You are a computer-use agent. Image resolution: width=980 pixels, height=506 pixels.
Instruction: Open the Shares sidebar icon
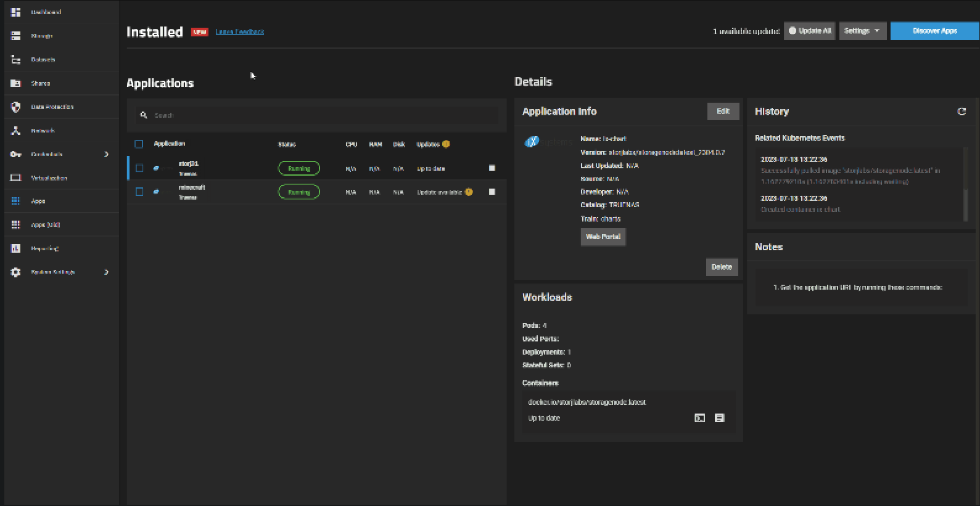pos(16,83)
